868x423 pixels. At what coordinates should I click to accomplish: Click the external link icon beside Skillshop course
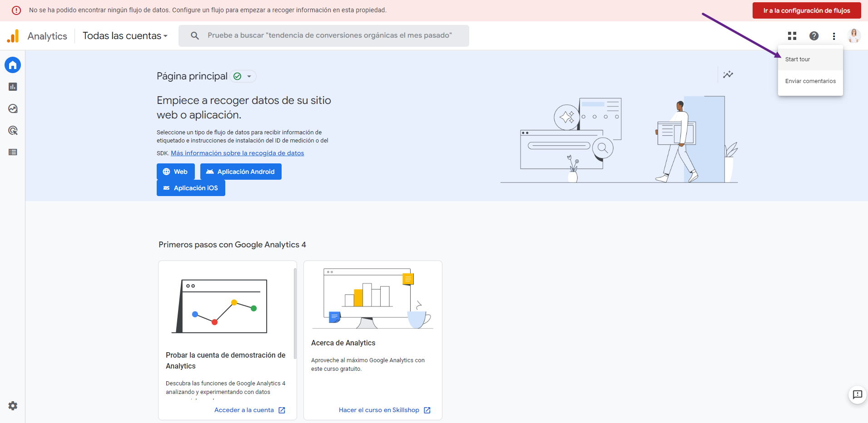427,410
